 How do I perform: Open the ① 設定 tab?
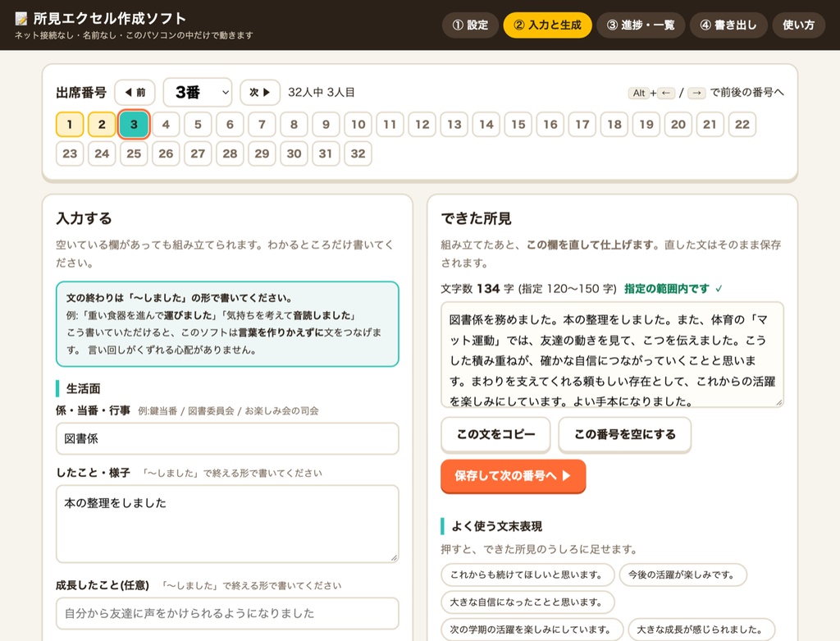point(470,25)
